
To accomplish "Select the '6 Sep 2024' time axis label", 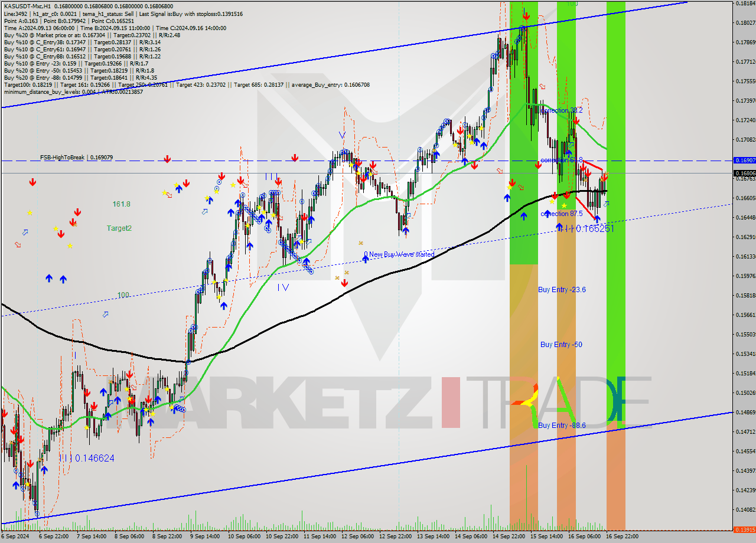I will [x=14, y=537].
